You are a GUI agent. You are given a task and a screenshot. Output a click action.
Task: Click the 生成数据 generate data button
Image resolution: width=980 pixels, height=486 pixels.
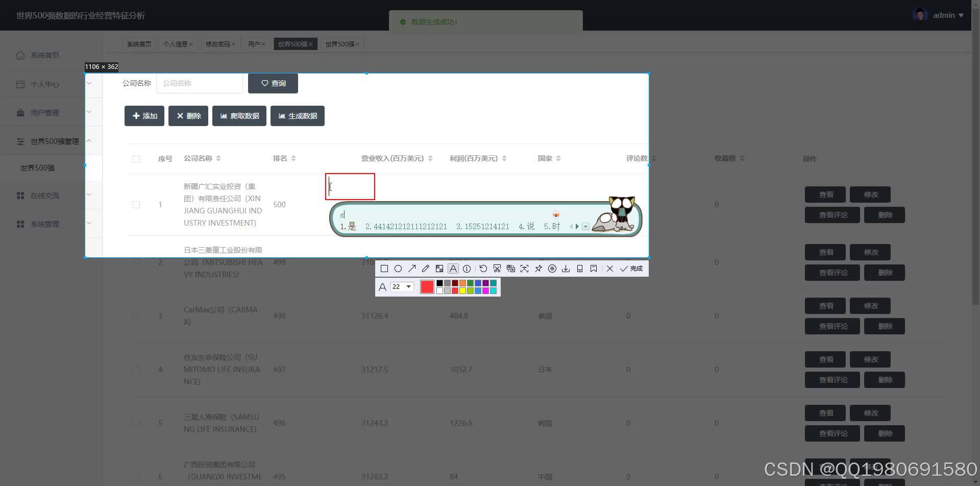coord(298,116)
